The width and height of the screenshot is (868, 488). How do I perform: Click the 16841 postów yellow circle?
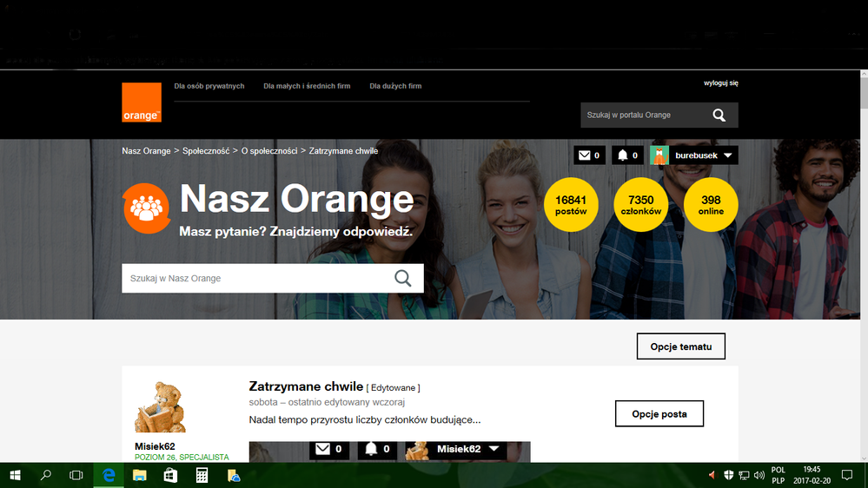[571, 205]
